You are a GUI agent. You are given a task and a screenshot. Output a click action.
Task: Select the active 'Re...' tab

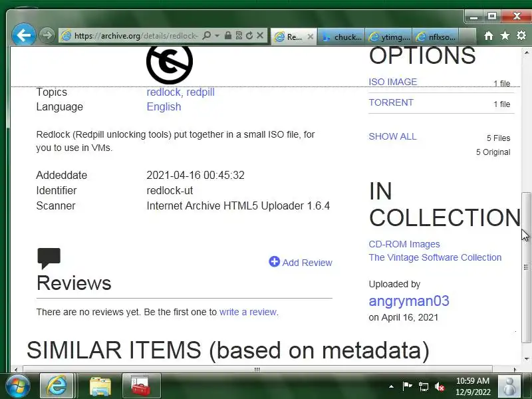pyautogui.click(x=293, y=37)
